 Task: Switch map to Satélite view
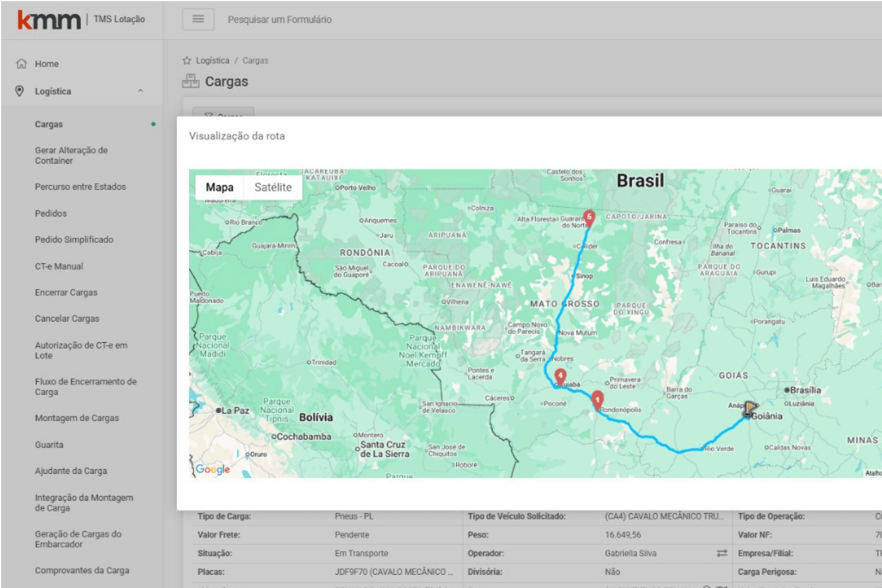(x=273, y=187)
